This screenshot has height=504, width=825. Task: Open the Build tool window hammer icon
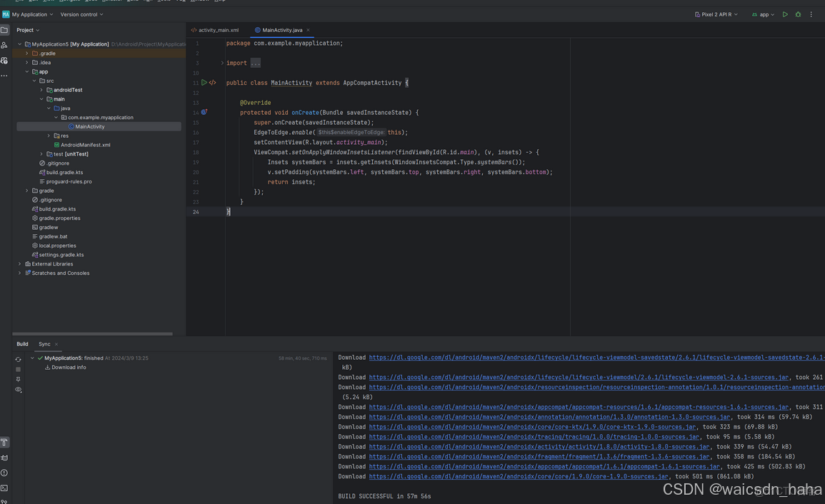click(x=4, y=443)
